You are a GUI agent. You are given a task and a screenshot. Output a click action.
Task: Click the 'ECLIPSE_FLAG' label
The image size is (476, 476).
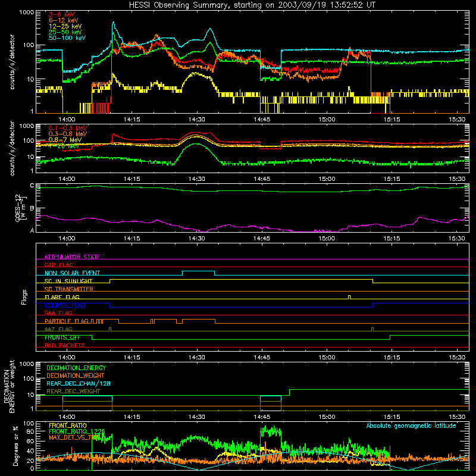(65, 305)
